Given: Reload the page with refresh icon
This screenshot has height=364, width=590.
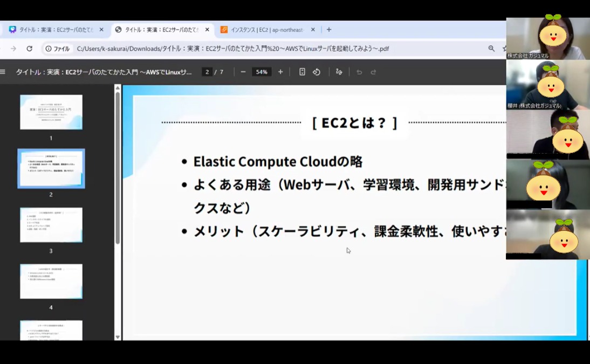Looking at the screenshot, I should (30, 49).
